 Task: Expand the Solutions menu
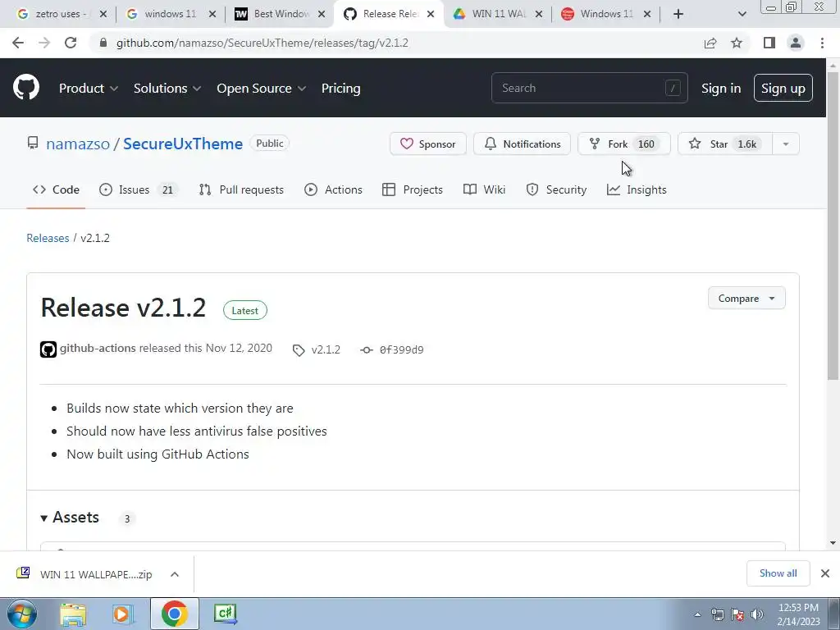point(167,89)
